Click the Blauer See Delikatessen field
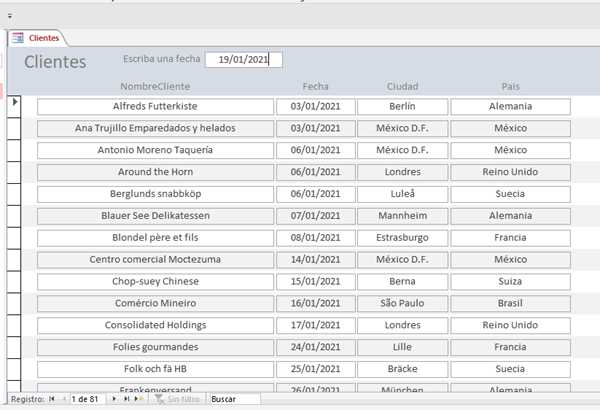The height and width of the screenshot is (410, 600). (155, 216)
